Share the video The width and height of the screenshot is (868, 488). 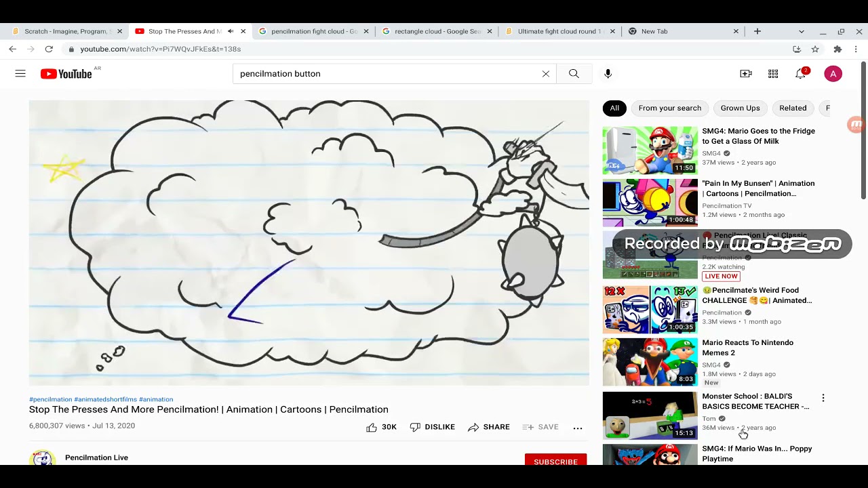click(489, 427)
